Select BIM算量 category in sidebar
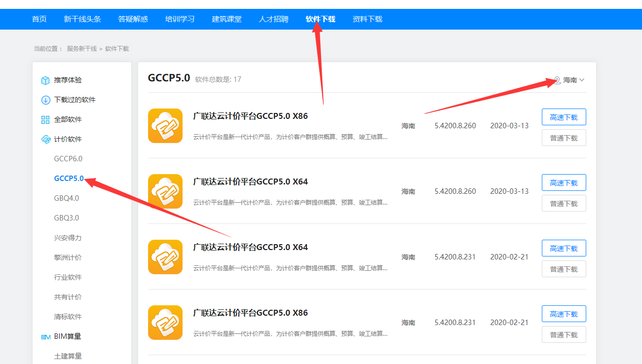This screenshot has width=642, height=364. click(68, 336)
